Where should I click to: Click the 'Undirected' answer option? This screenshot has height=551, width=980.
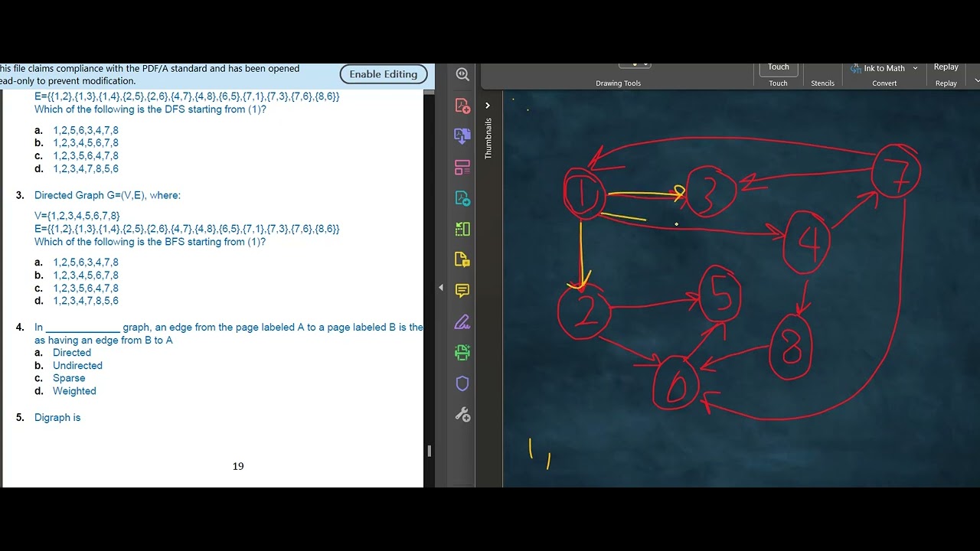pyautogui.click(x=77, y=366)
